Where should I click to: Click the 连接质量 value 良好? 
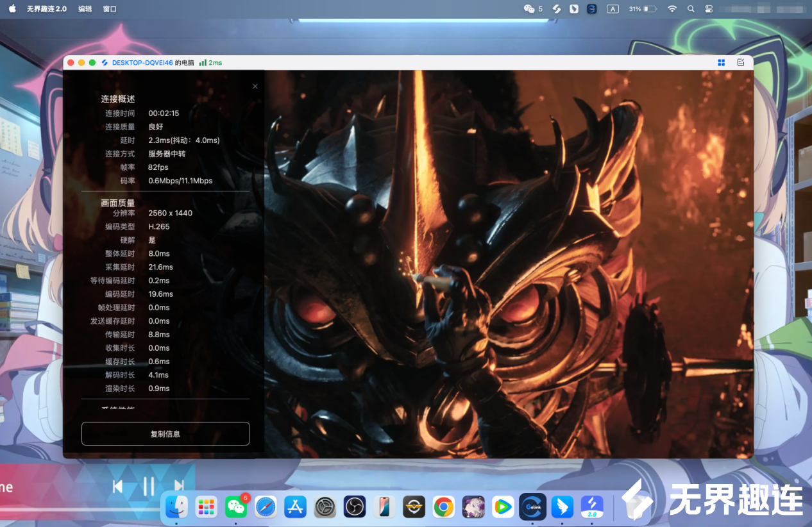156,127
